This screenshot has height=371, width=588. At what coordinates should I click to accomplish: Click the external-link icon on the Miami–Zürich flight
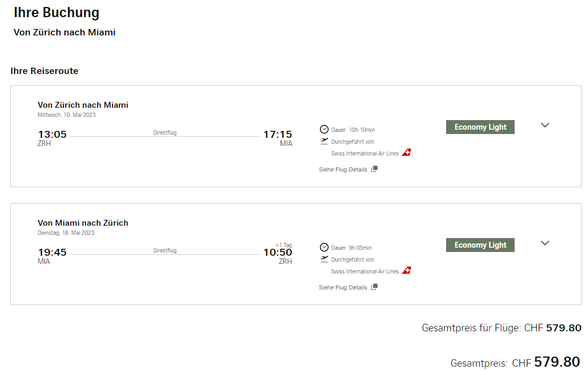(374, 287)
